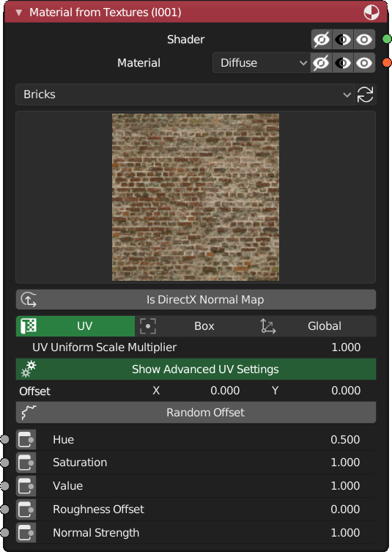Click the Hue socket options icon

(26, 439)
